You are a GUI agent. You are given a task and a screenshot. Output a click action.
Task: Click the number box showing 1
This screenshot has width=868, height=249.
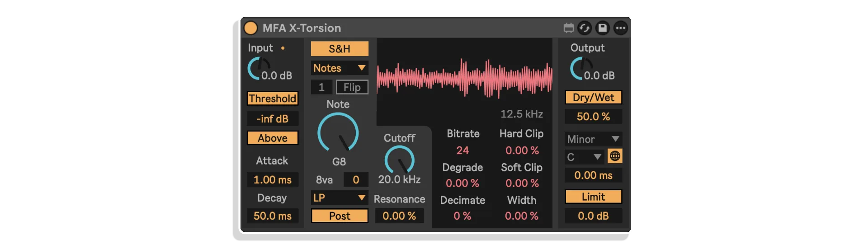(321, 87)
